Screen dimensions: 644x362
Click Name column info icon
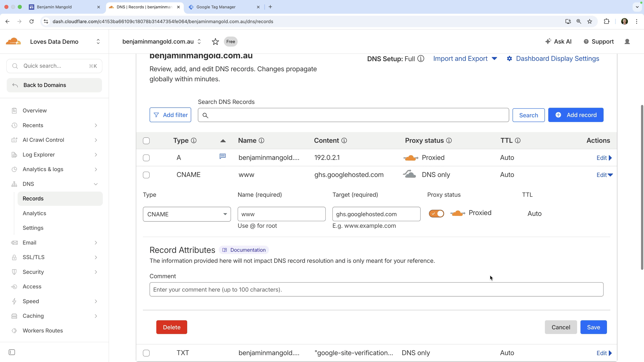tap(262, 141)
